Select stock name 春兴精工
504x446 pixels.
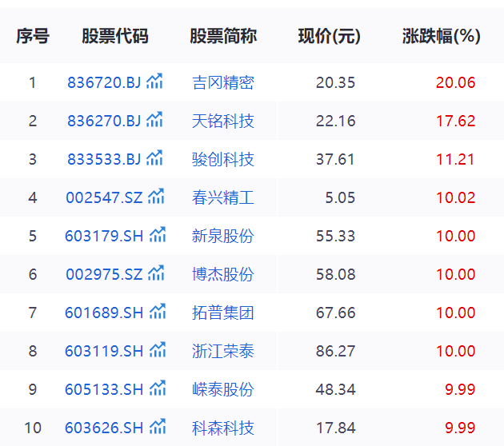[223, 197]
